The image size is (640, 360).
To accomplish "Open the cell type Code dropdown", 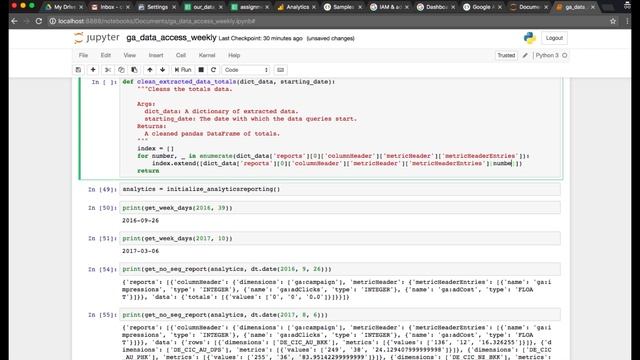I will (x=246, y=70).
